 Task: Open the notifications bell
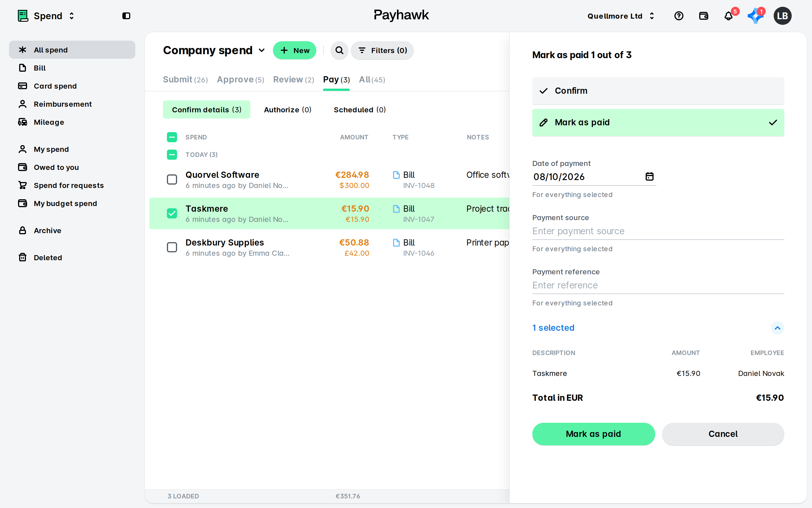click(x=729, y=16)
